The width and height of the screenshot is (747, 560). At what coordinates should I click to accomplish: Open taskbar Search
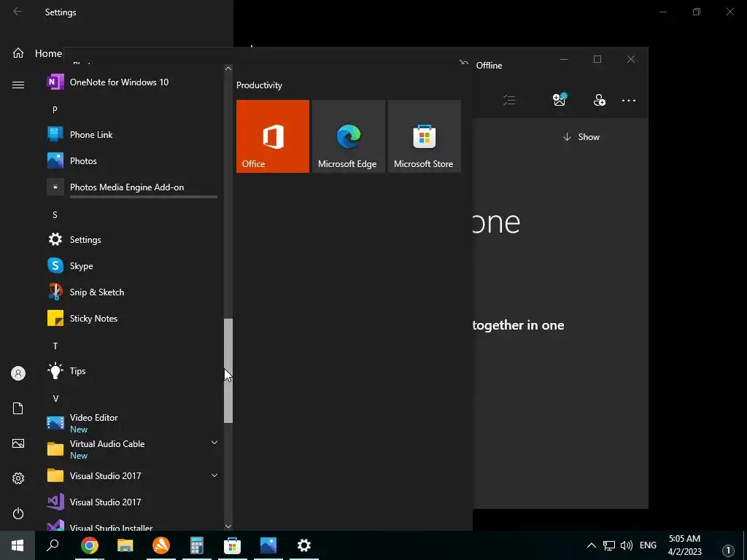(53, 545)
